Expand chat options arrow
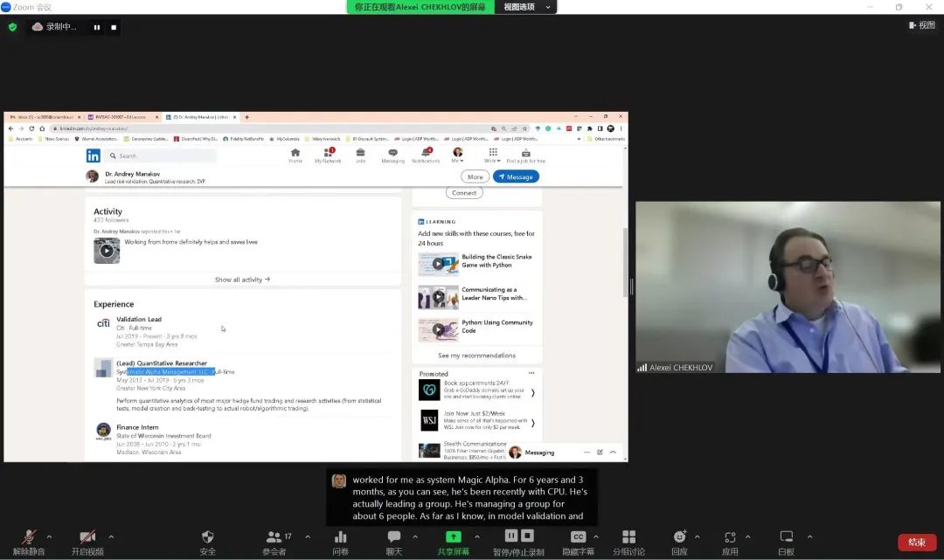This screenshot has width=944, height=560. (x=415, y=536)
